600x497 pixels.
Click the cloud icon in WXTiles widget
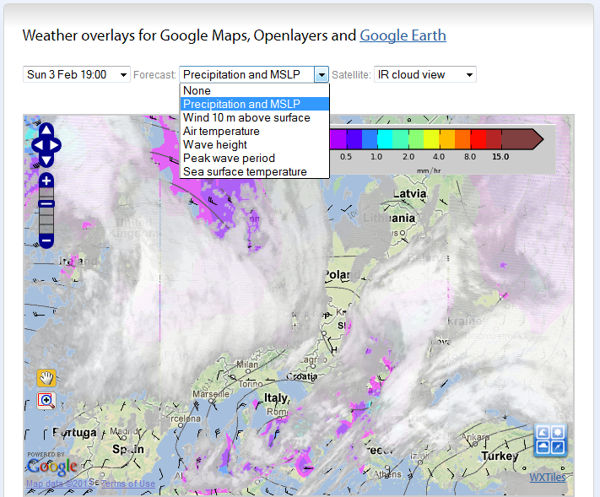[x=543, y=447]
